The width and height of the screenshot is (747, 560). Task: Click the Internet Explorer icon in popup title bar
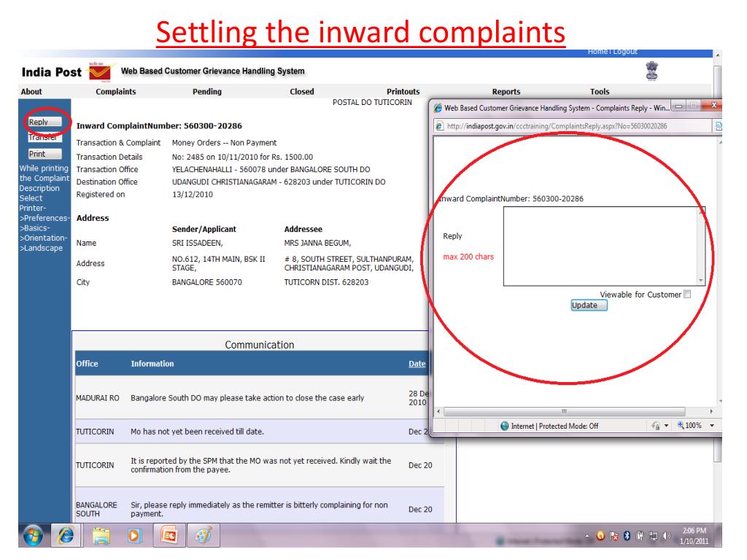point(438,108)
